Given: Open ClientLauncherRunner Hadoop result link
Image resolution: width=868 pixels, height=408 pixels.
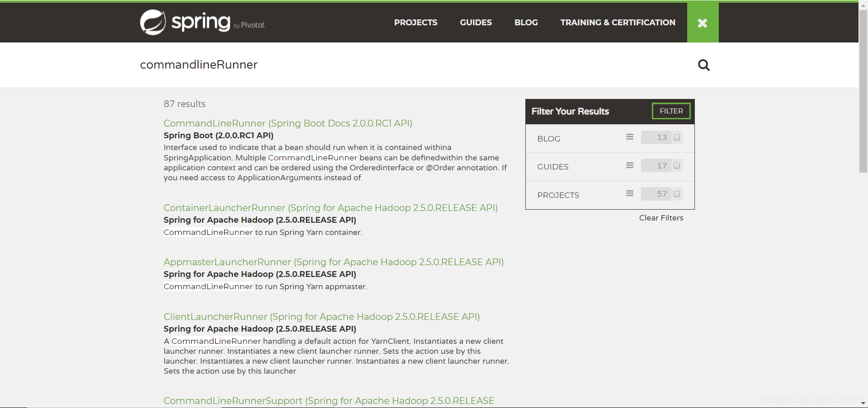Looking at the screenshot, I should [322, 317].
